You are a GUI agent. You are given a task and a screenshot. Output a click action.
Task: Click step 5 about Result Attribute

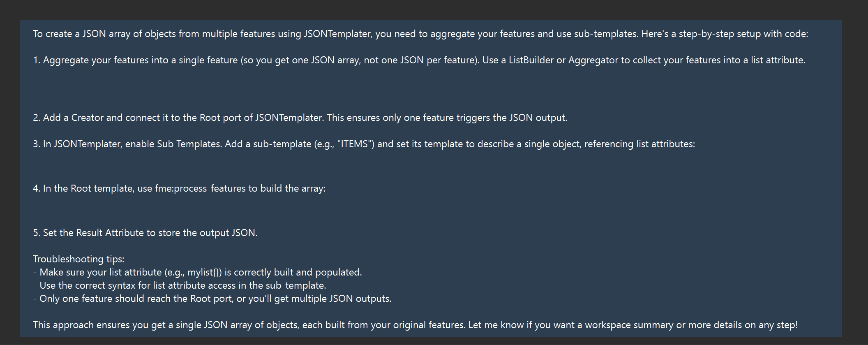pos(145,233)
